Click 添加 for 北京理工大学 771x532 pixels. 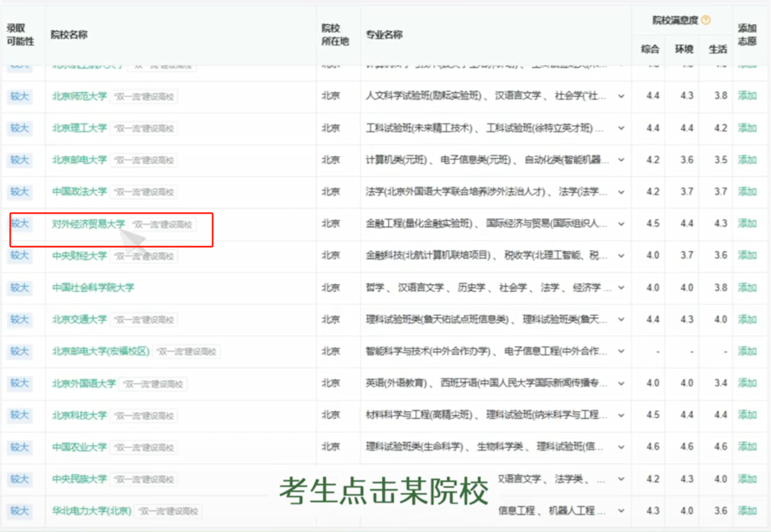[x=747, y=128]
